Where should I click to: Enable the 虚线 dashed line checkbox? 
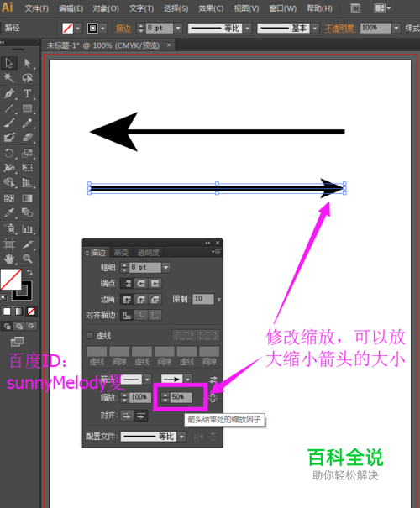click(x=90, y=335)
